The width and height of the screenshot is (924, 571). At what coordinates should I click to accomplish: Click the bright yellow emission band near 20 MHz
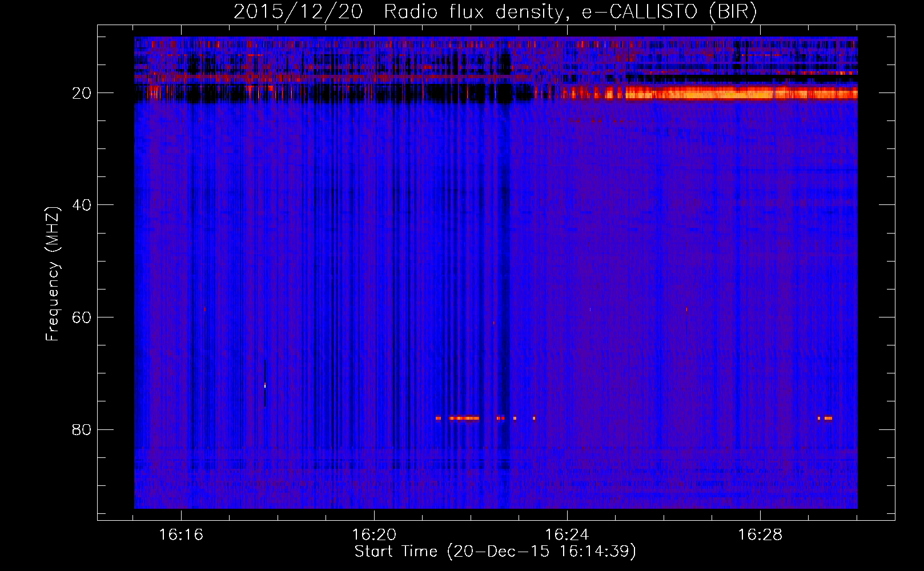[x=741, y=94]
